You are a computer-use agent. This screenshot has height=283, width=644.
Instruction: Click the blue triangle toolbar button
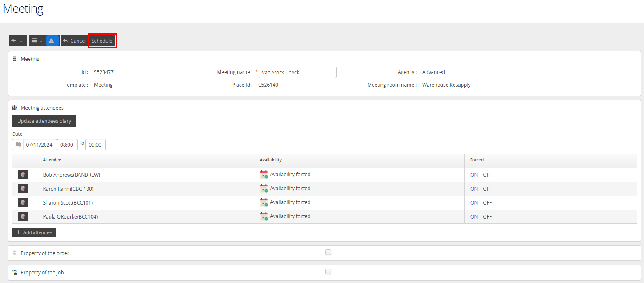[x=52, y=41]
